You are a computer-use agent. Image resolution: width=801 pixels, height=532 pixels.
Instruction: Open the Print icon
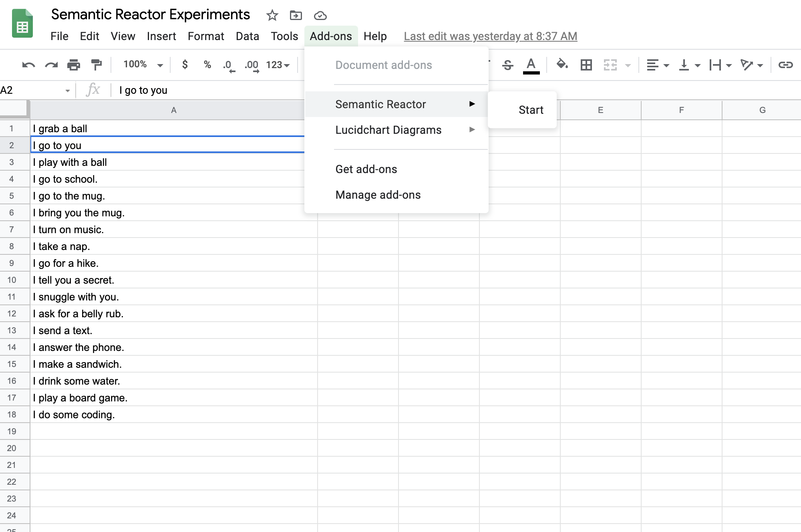[x=74, y=64]
